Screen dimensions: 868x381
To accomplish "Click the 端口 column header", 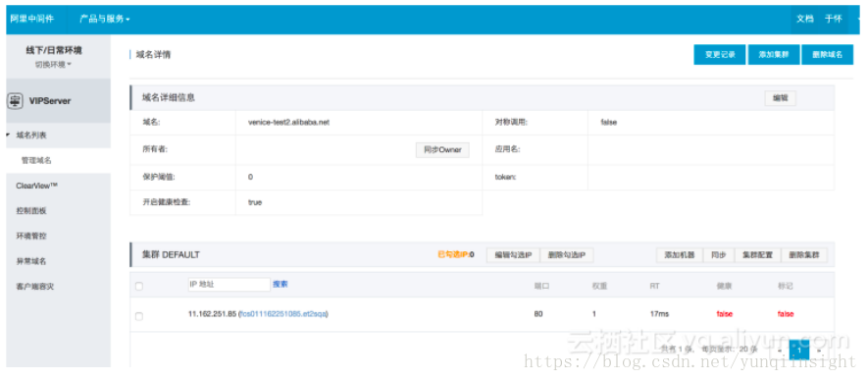I will pos(541,286).
